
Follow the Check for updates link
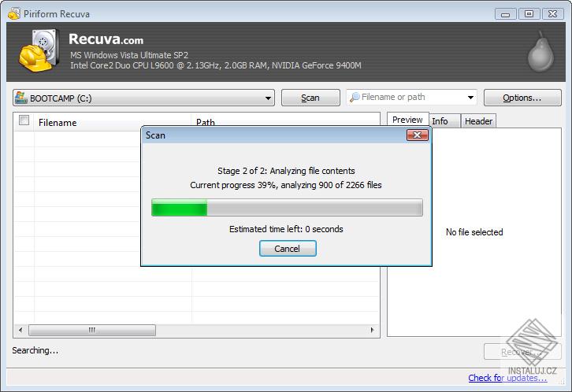(x=507, y=378)
